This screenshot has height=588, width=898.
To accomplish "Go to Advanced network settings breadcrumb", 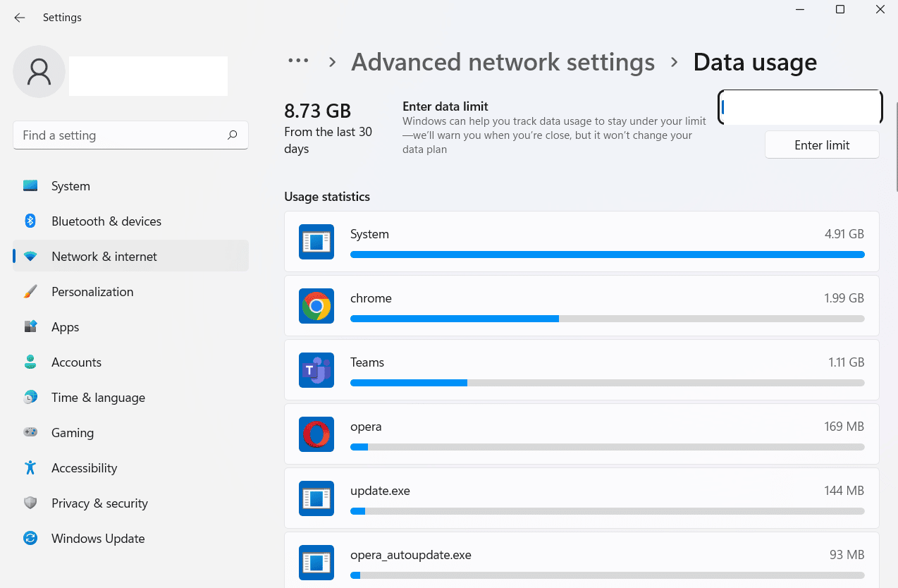I will pyautogui.click(x=503, y=62).
